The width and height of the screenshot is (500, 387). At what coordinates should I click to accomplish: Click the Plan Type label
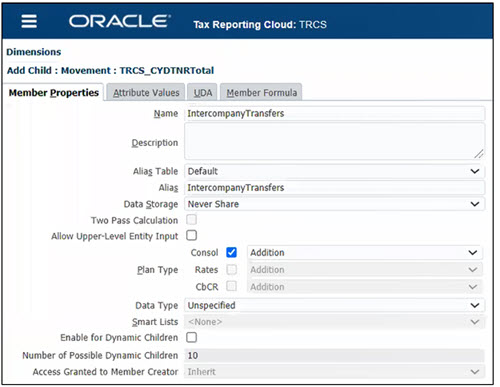click(157, 270)
